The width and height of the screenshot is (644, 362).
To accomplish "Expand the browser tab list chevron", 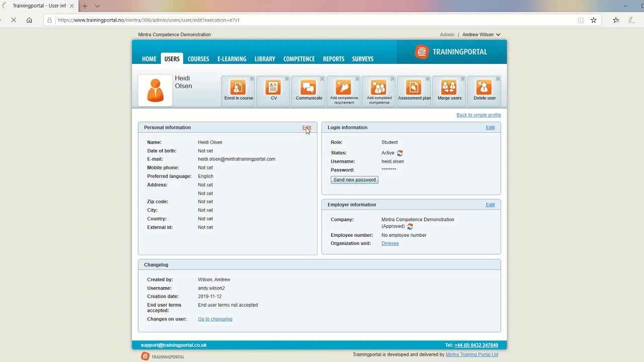I will coord(98,6).
